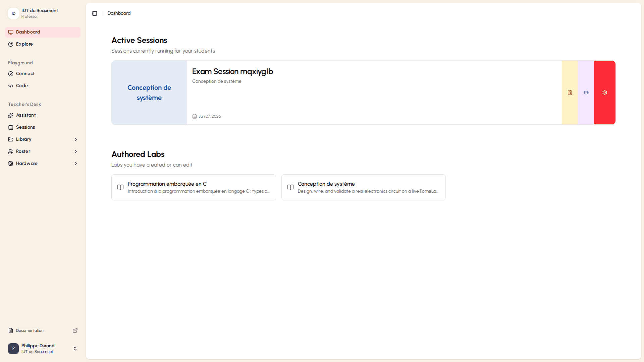Click the Sessions calendar icon
The width and height of the screenshot is (644, 362).
click(x=11, y=127)
